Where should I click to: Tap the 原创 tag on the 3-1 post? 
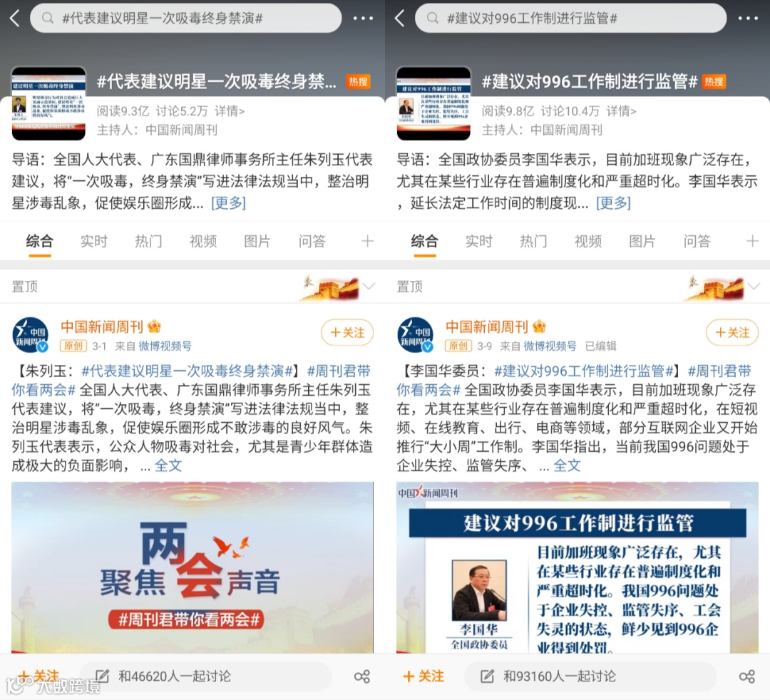tap(73, 346)
